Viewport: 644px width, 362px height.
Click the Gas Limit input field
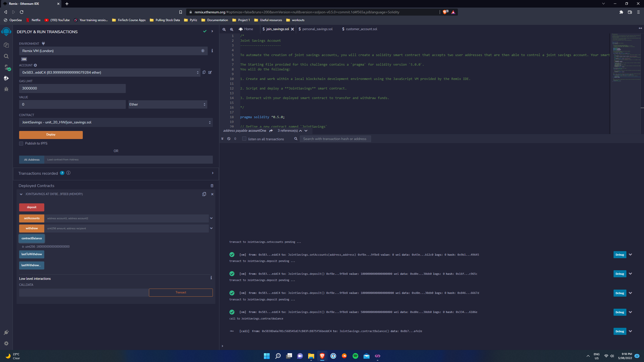pos(72,88)
